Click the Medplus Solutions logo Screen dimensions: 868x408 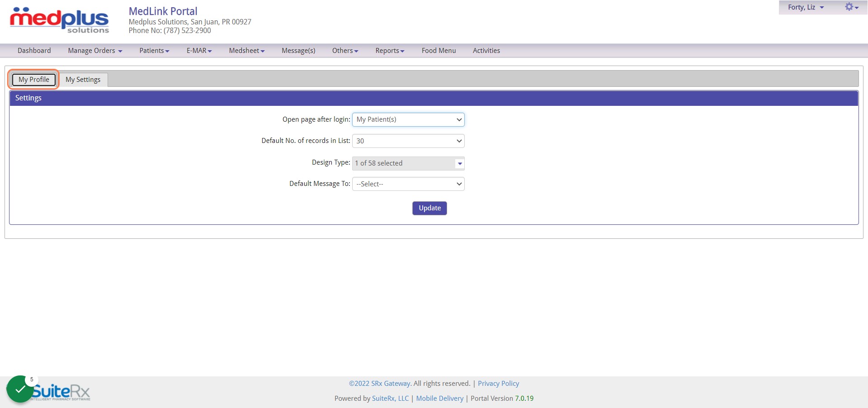(x=59, y=20)
